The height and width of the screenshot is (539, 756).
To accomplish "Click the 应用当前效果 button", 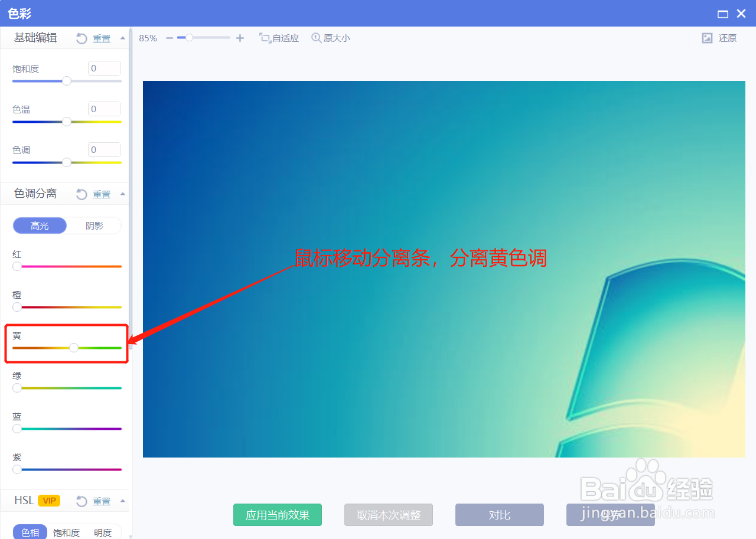I will [277, 514].
